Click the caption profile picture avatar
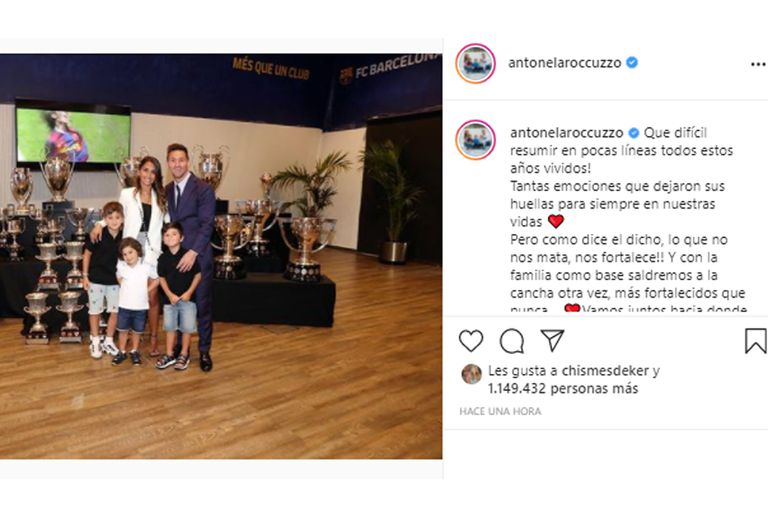This screenshot has height=512, width=768. (x=476, y=140)
